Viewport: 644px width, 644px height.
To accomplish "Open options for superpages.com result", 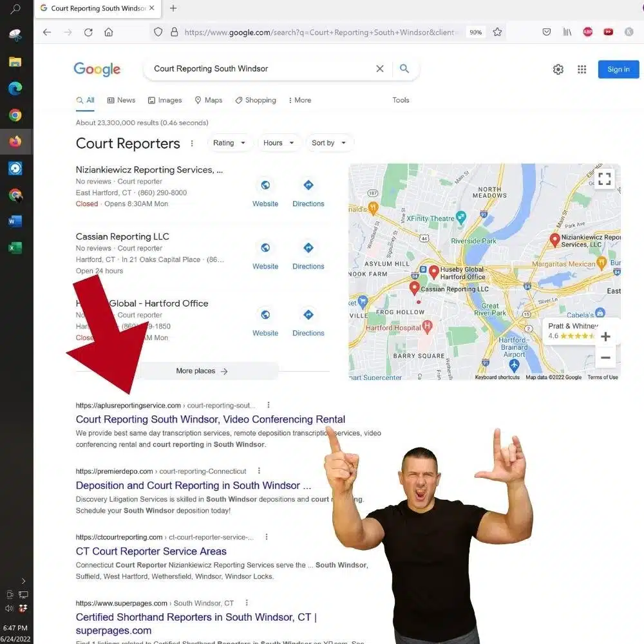I will (x=247, y=603).
